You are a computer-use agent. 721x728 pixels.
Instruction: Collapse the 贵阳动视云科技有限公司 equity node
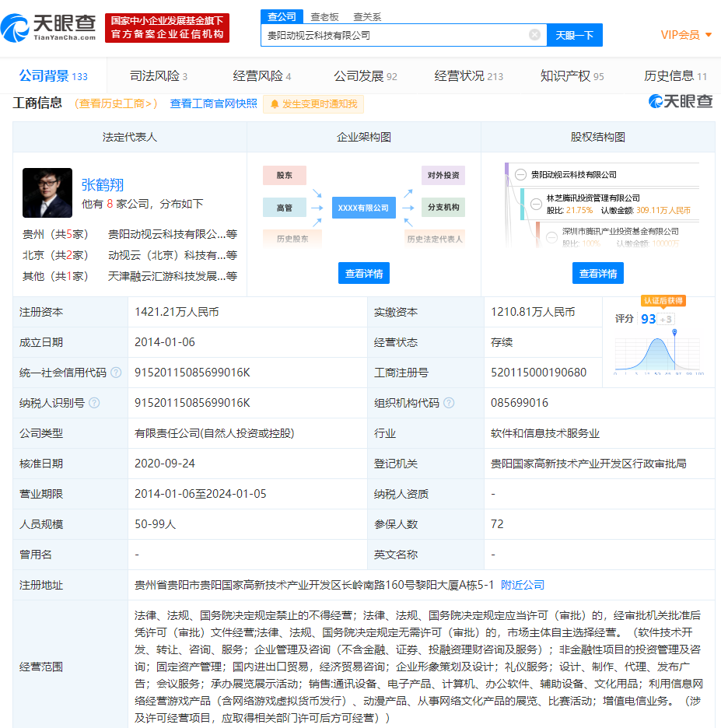pyautogui.click(x=520, y=174)
